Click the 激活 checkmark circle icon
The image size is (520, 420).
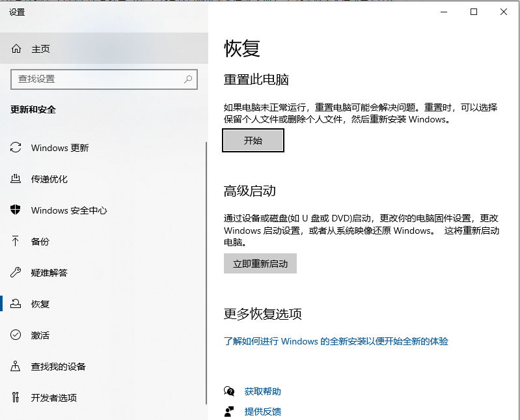(x=16, y=335)
